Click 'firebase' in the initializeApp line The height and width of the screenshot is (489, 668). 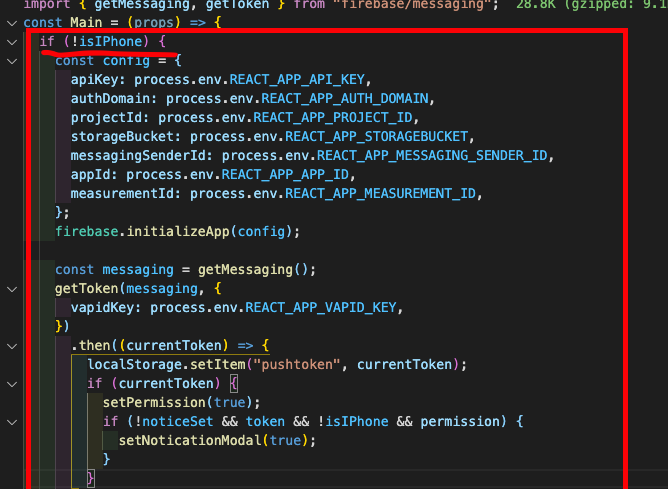pyautogui.click(x=86, y=232)
